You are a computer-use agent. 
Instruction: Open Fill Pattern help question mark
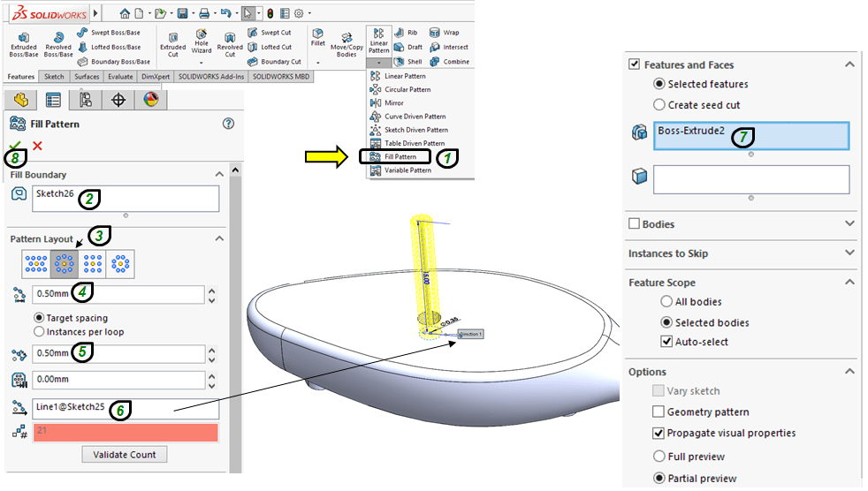click(x=228, y=124)
